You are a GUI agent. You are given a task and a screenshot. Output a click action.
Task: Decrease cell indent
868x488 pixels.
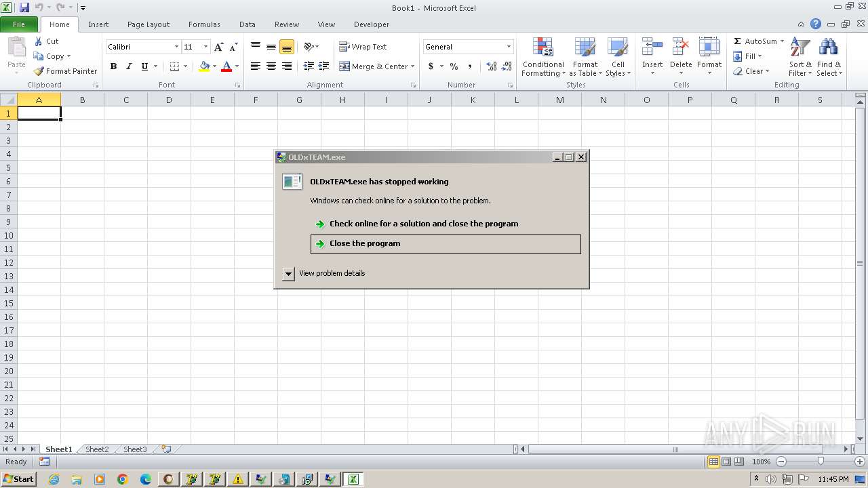tap(309, 66)
